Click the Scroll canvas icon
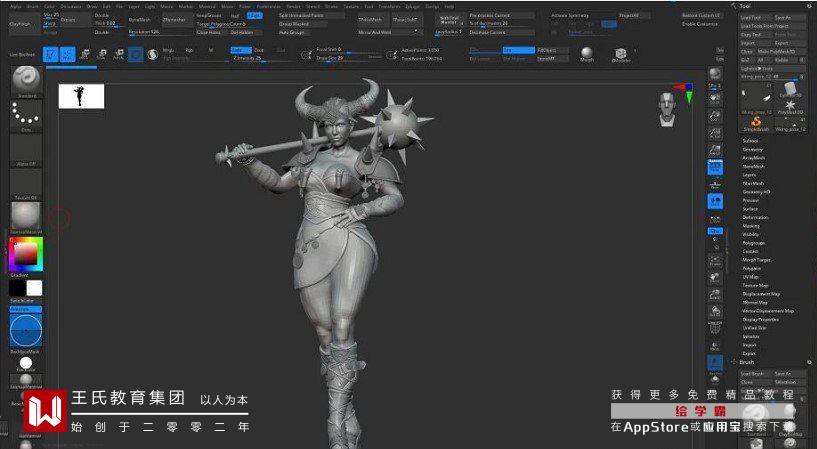The height and width of the screenshot is (449, 817). click(x=715, y=99)
